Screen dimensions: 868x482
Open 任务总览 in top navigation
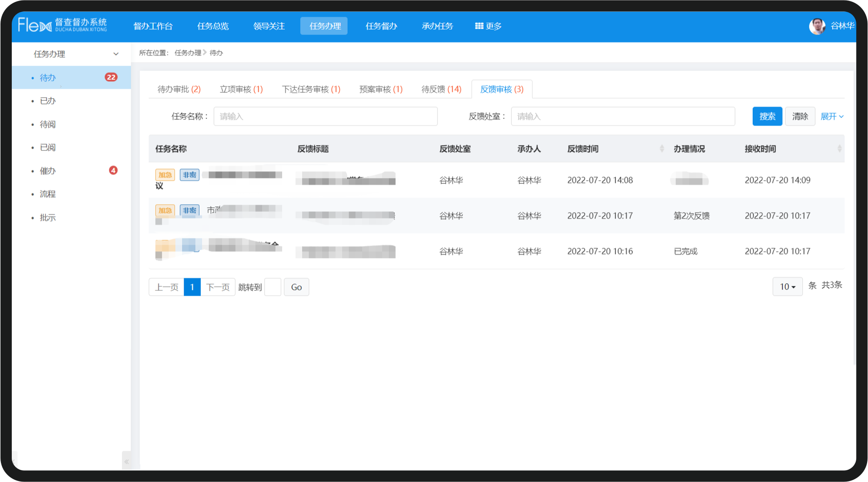213,26
